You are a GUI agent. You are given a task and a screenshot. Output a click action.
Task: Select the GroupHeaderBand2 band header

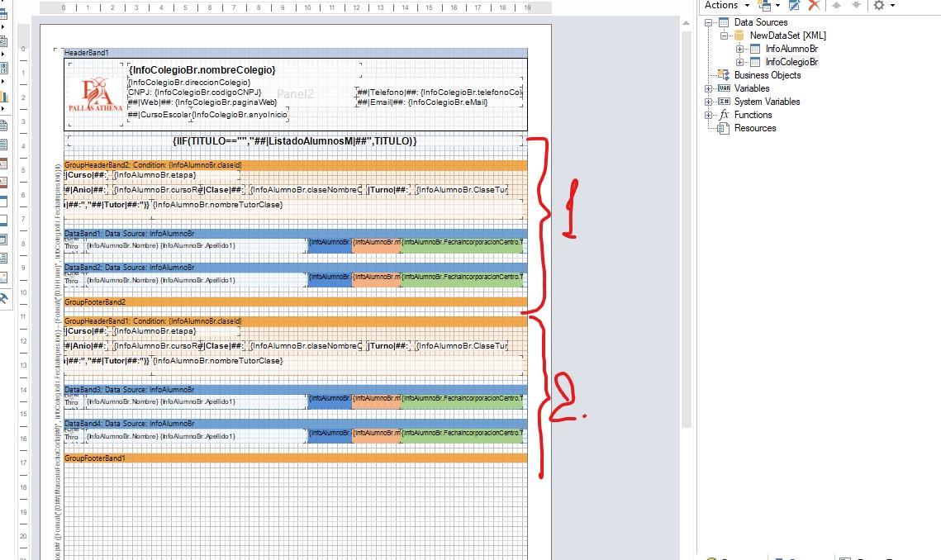click(295, 165)
